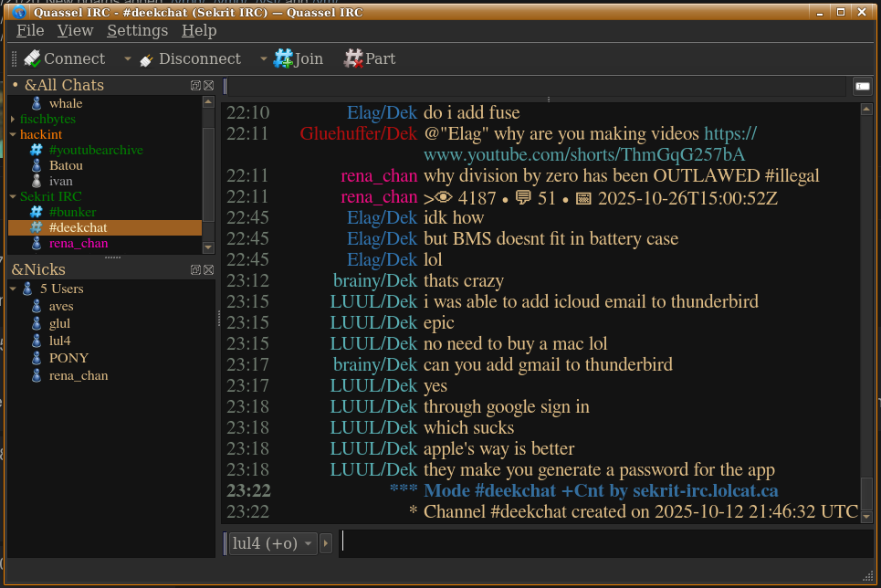
Task: Click the Part channel icon
Action: click(353, 58)
